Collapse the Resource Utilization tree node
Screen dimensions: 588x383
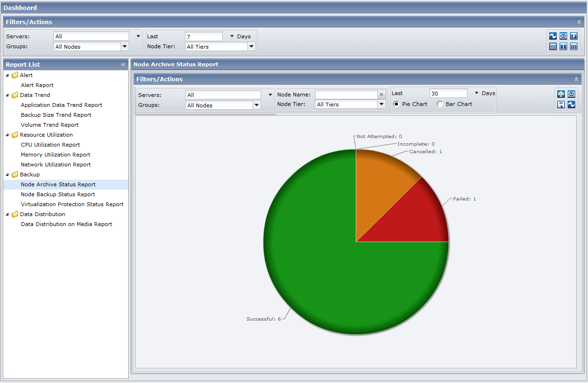point(7,135)
